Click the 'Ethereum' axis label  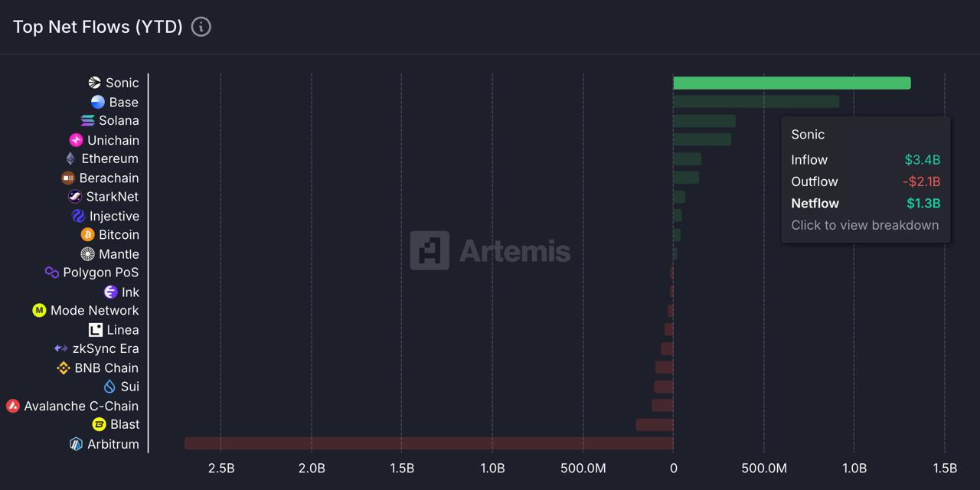(x=110, y=158)
